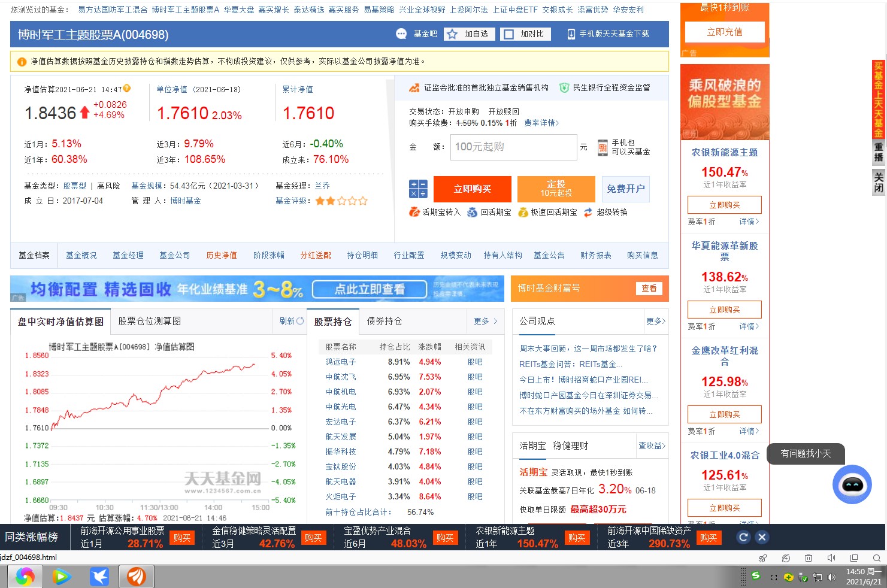887x588 pixels.
Task: Open the 基金吧 chat bubble icon
Action: point(401,34)
